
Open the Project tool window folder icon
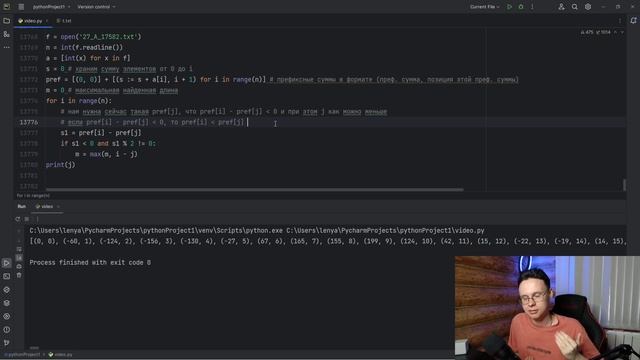tap(7, 21)
